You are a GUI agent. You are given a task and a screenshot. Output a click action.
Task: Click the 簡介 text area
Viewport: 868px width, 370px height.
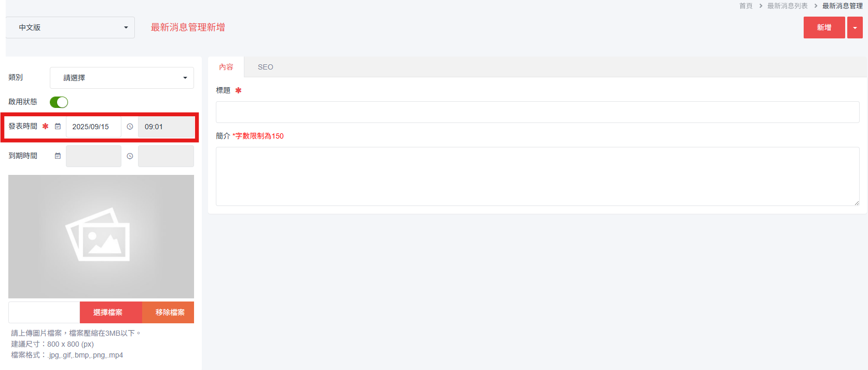click(538, 176)
